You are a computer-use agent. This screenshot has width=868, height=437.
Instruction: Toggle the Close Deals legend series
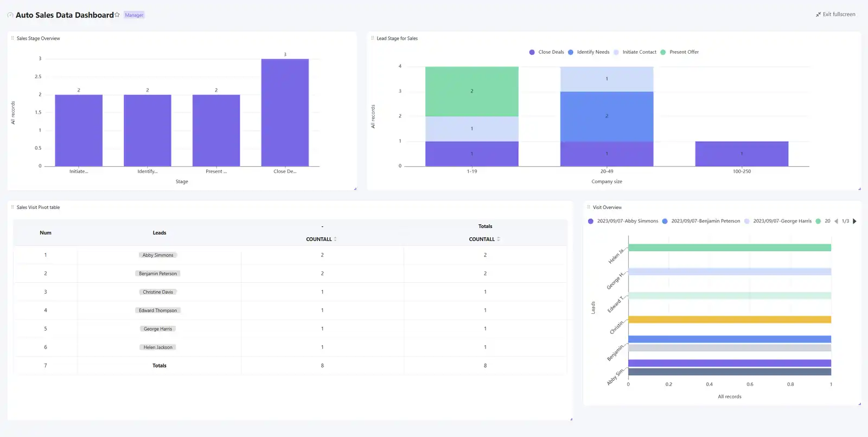pos(546,52)
